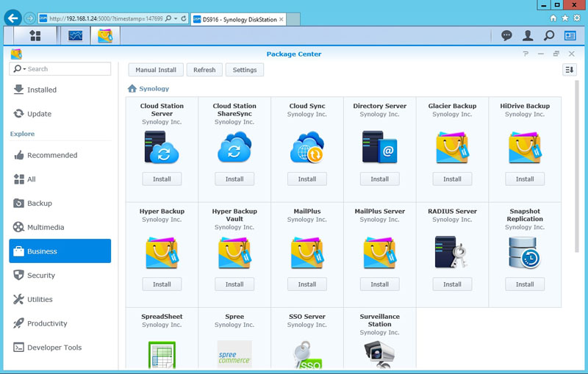Click the Hyper Backup Vault icon
Screen dimensions: 588x374
click(234, 253)
